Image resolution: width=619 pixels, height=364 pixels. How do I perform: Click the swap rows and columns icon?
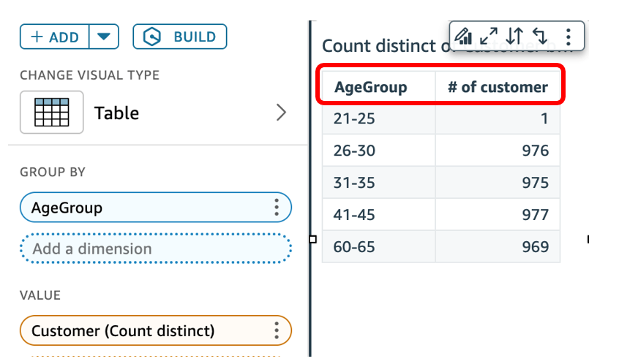coord(540,35)
